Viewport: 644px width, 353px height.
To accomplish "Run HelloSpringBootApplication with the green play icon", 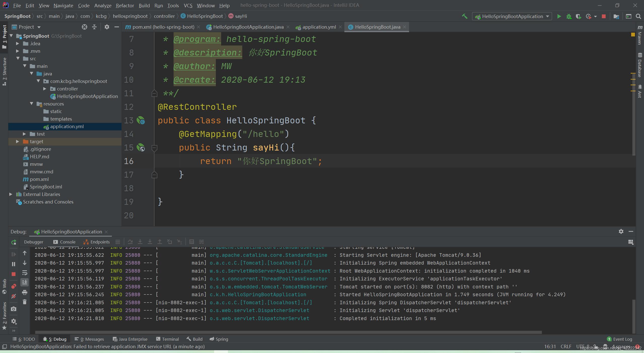I will click(x=559, y=16).
